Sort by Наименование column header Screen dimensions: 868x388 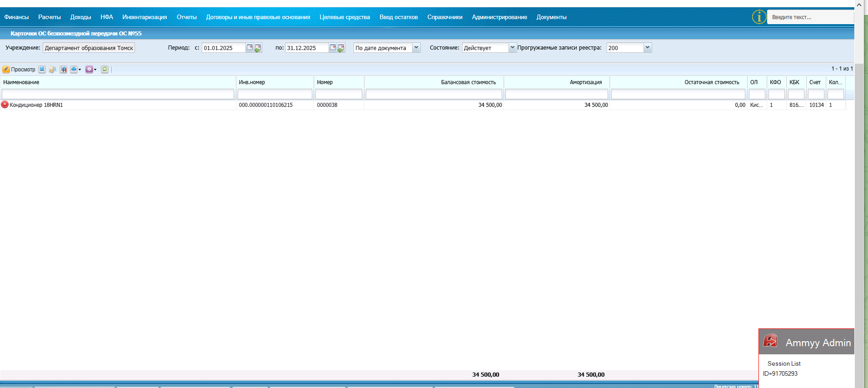pos(118,82)
